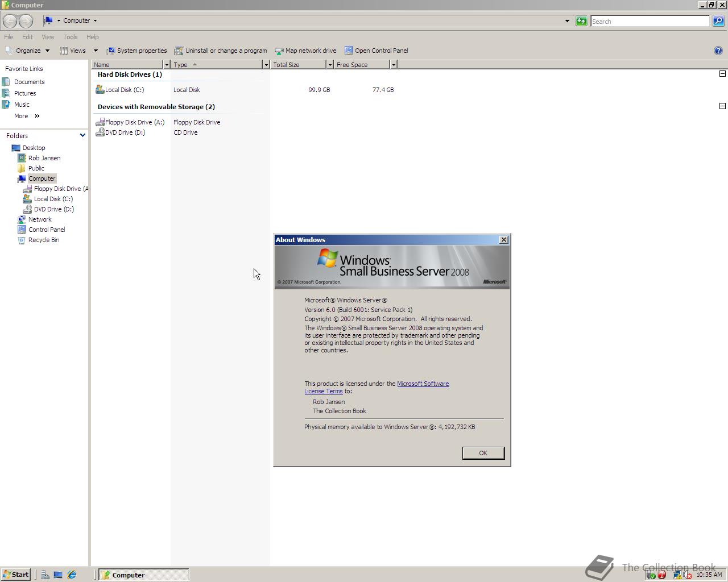Open Name column filter dropdown
This screenshot has height=582, width=728.
pos(166,65)
